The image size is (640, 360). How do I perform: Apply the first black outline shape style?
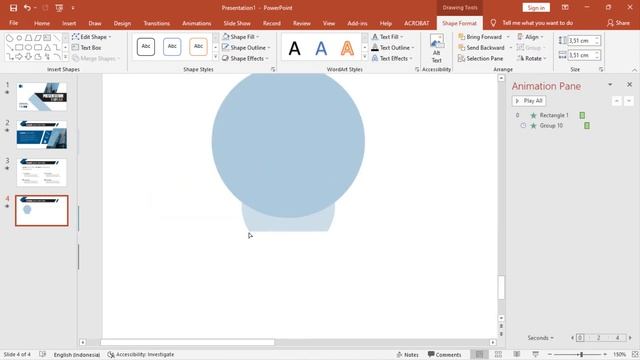146,47
